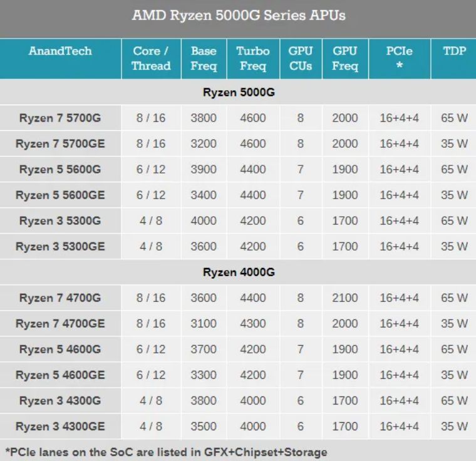Click the GPU Freq column header
Screen dimensions: 476x461
click(345, 58)
